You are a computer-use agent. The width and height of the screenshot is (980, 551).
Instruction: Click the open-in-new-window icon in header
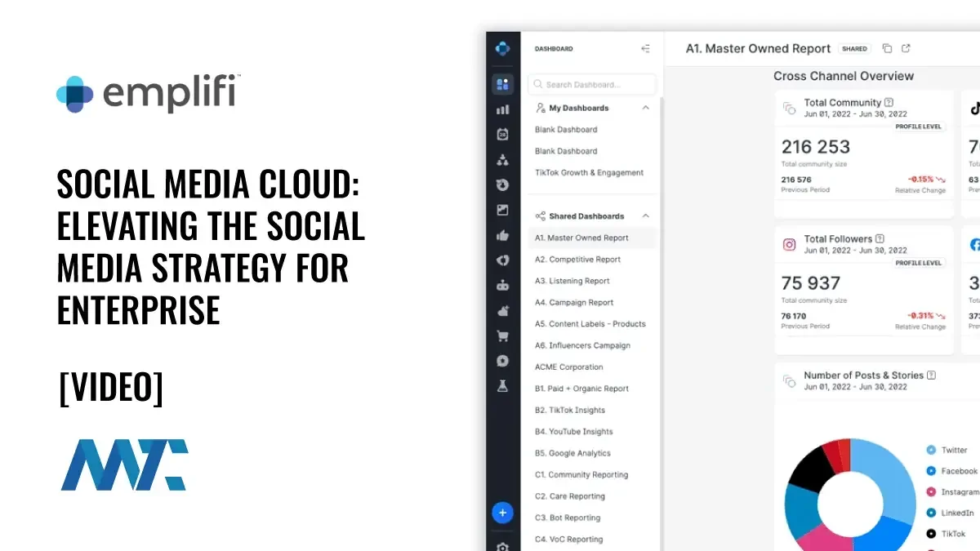coord(906,49)
